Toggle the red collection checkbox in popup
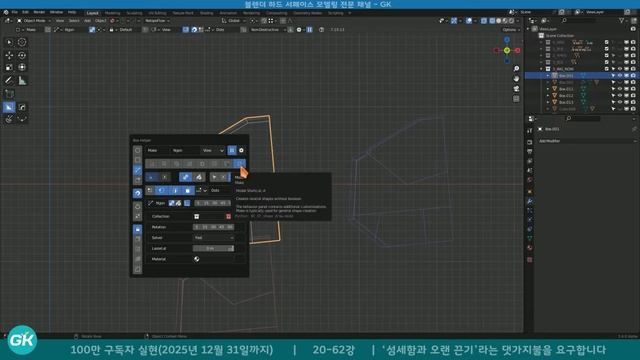The image size is (640, 360). pyautogui.click(x=228, y=216)
